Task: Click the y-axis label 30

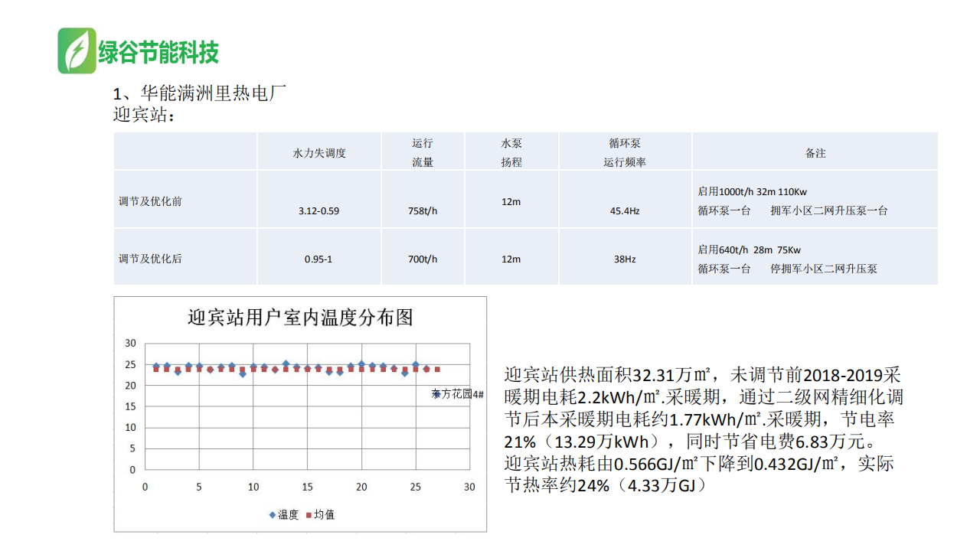Action: click(130, 343)
